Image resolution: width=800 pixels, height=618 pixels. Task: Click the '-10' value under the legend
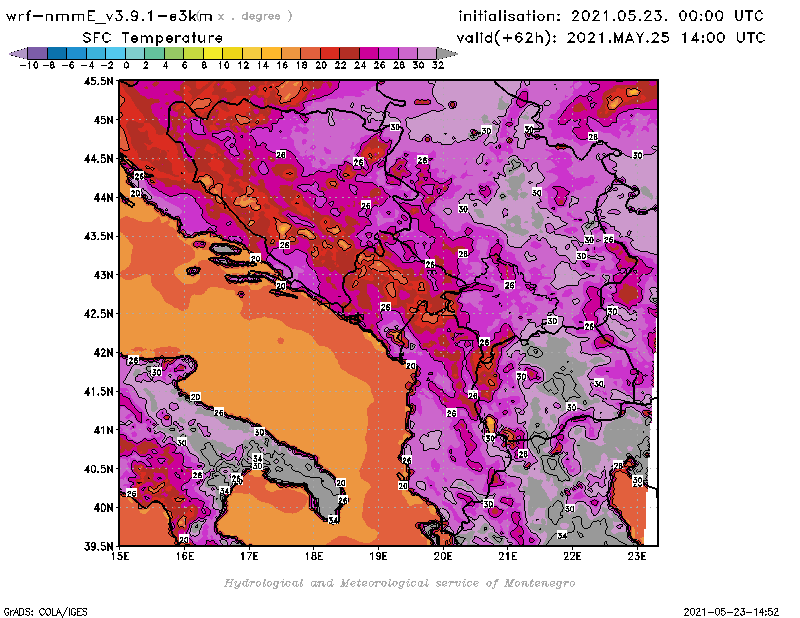tap(29, 65)
